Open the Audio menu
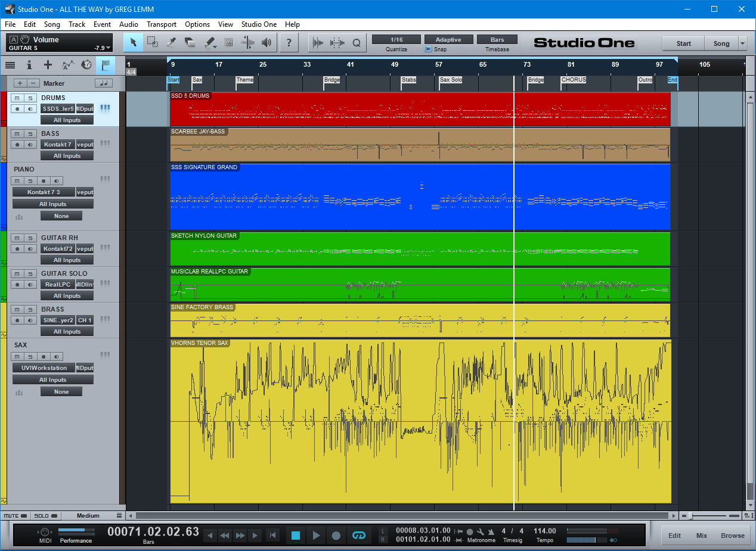Viewport: 756px width, 551px height. pos(129,24)
